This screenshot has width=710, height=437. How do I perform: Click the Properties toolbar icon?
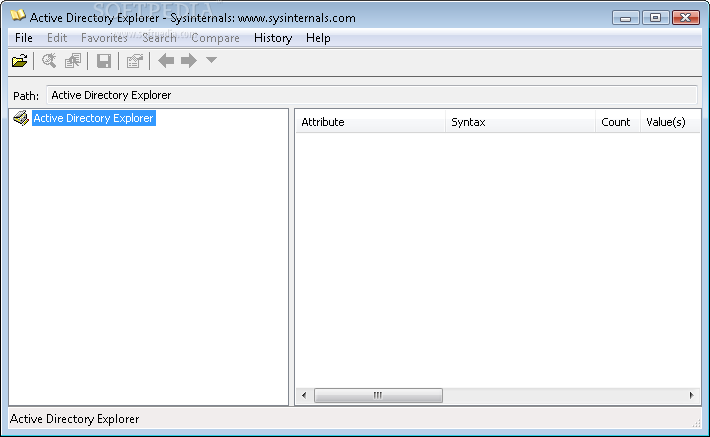coord(134,61)
